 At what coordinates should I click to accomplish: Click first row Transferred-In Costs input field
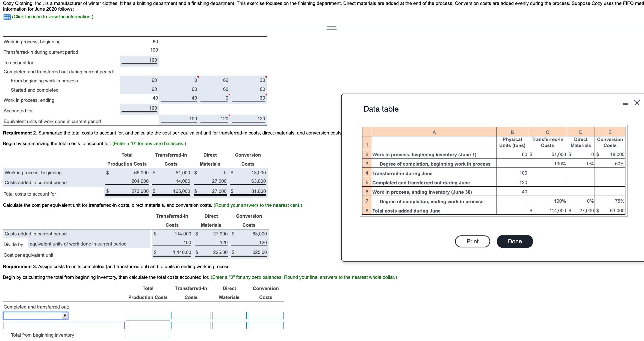[191, 316]
